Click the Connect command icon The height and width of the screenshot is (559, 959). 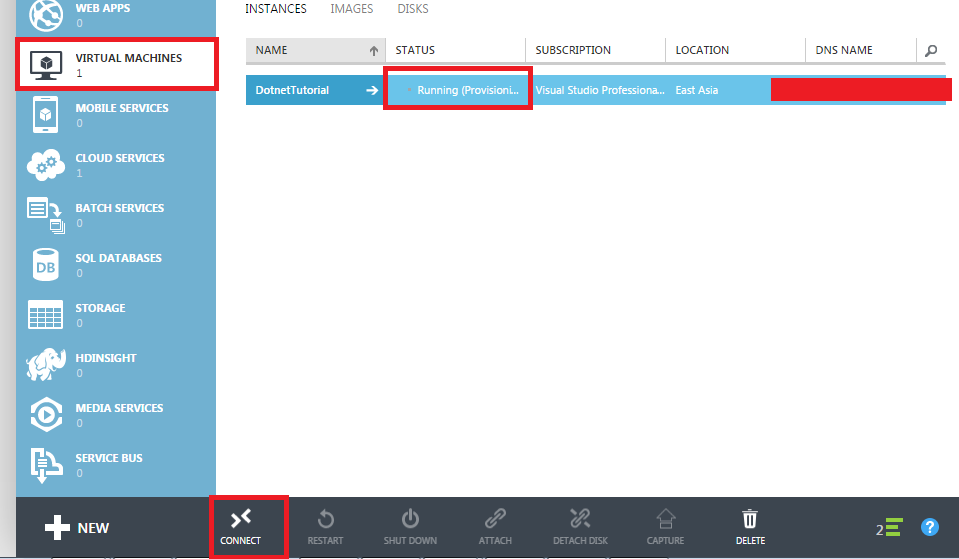click(x=240, y=519)
